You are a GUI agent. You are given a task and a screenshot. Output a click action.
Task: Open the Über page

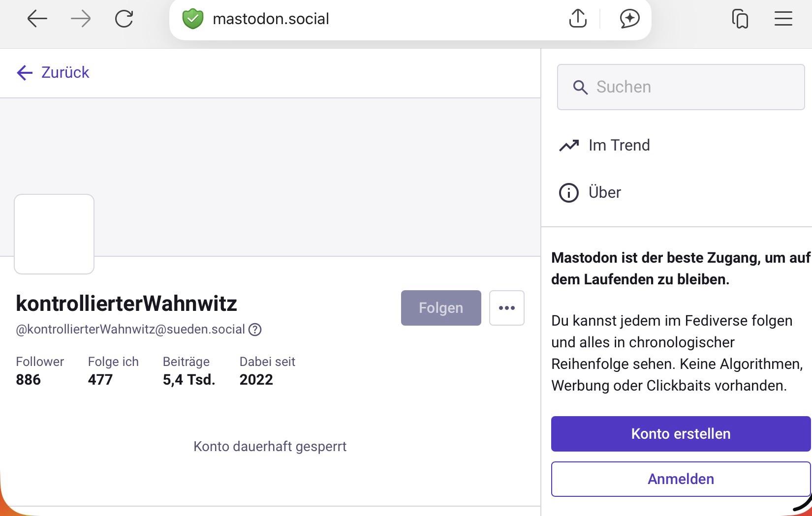[x=590, y=192]
